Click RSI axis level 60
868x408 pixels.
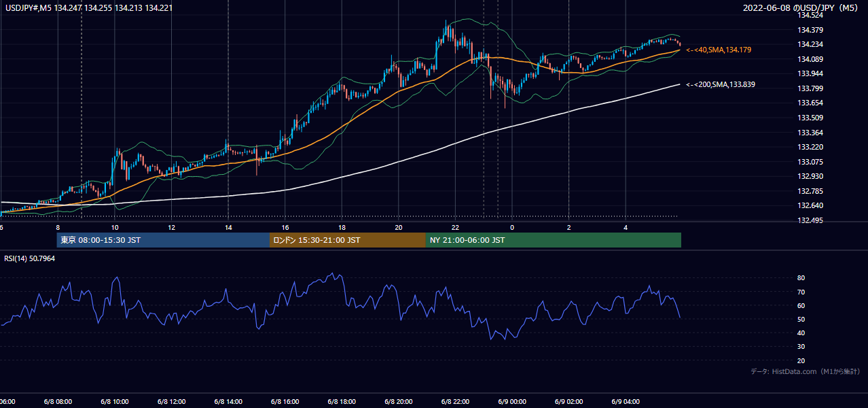801,305
